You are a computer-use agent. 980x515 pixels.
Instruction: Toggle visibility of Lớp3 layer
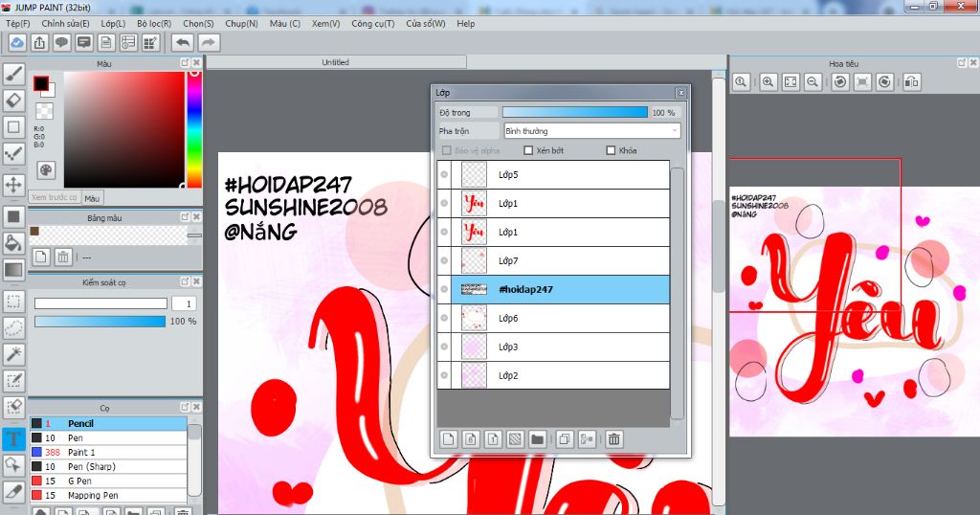tap(444, 347)
